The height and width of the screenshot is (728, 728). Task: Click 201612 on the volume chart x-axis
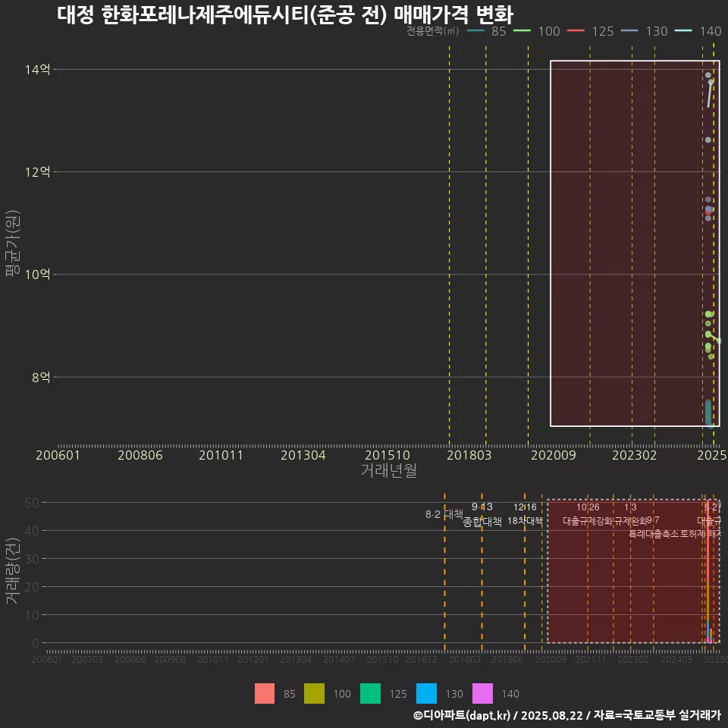(x=422, y=659)
